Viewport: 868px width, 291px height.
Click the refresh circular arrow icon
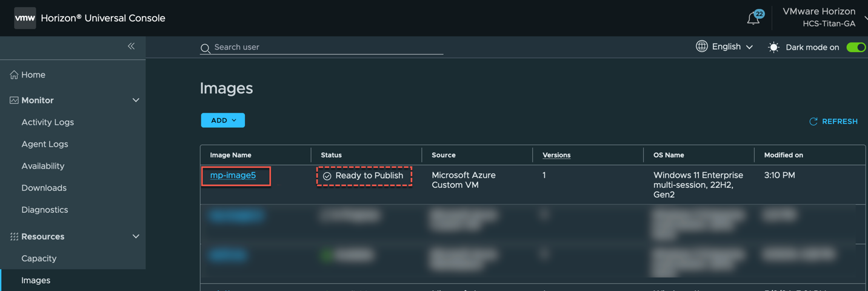coord(813,121)
